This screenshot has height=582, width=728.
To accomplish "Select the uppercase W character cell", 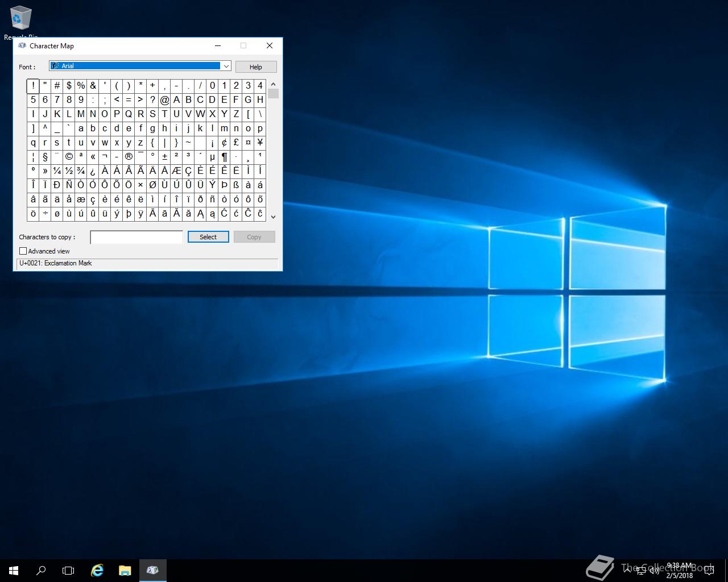I will pyautogui.click(x=200, y=114).
